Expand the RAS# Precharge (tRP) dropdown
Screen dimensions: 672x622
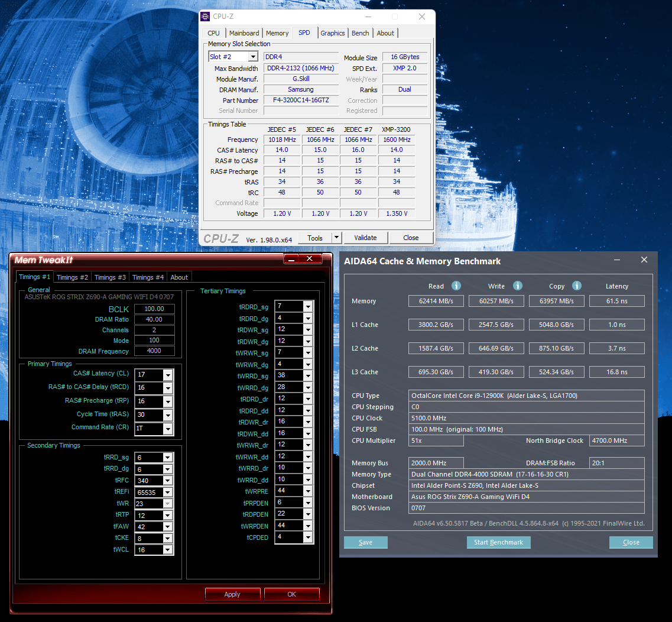[168, 401]
